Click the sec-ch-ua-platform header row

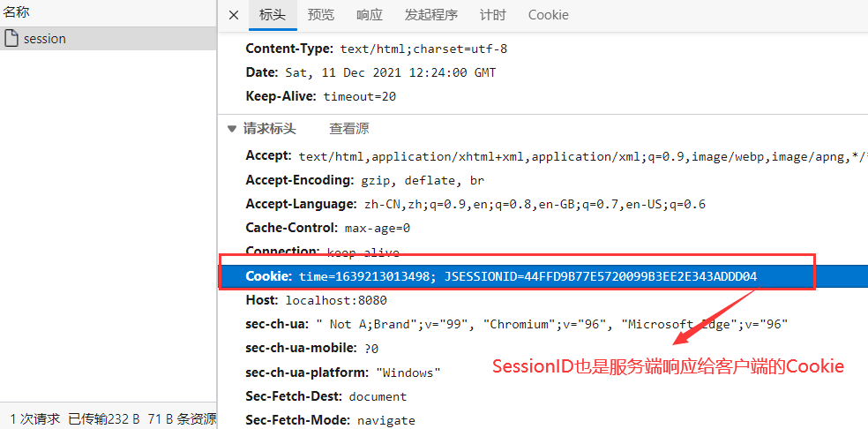(x=342, y=373)
